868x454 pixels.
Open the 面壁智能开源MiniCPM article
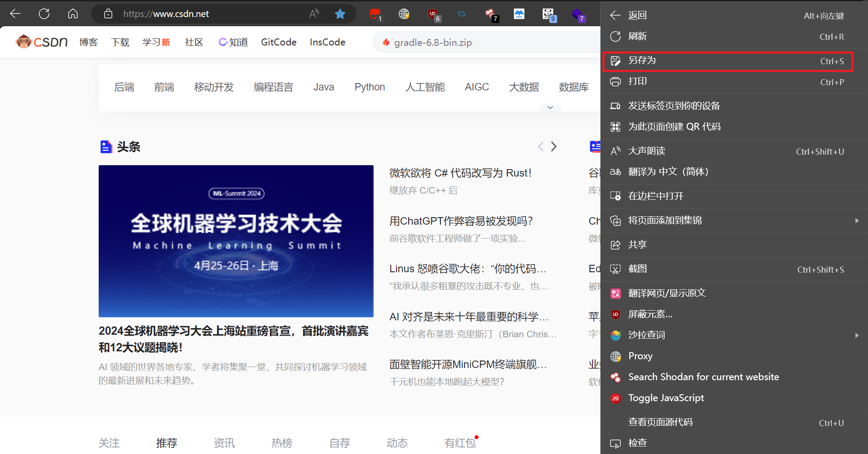[468, 364]
